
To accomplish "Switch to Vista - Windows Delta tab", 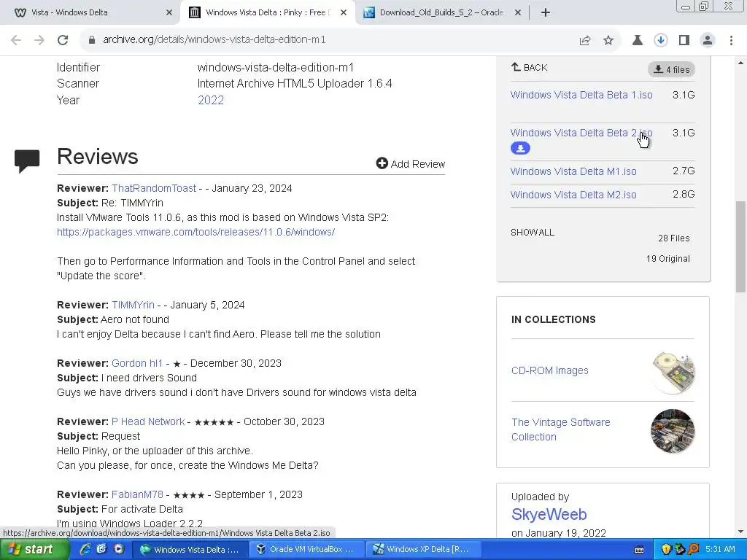I will (x=90, y=12).
